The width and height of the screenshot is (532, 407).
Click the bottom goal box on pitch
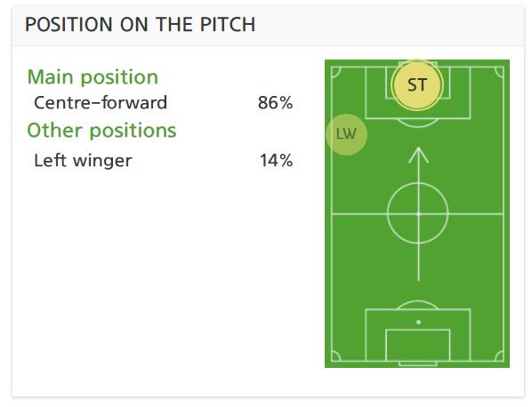(x=418, y=345)
